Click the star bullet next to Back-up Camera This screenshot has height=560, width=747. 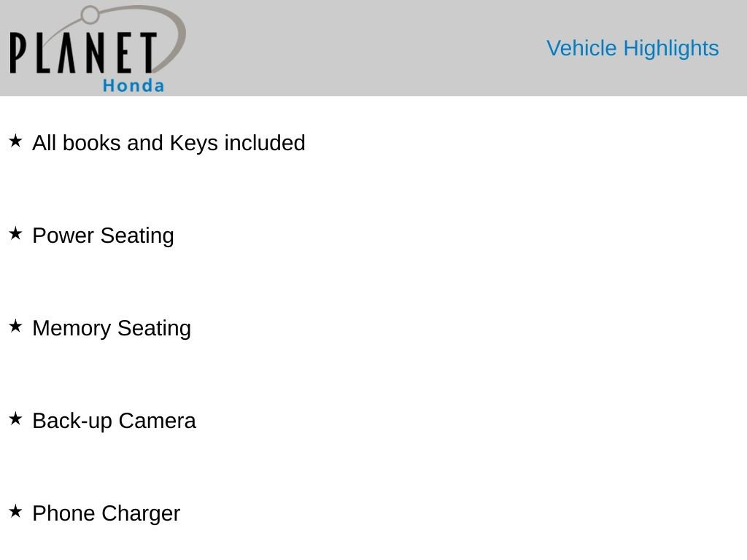(16, 419)
